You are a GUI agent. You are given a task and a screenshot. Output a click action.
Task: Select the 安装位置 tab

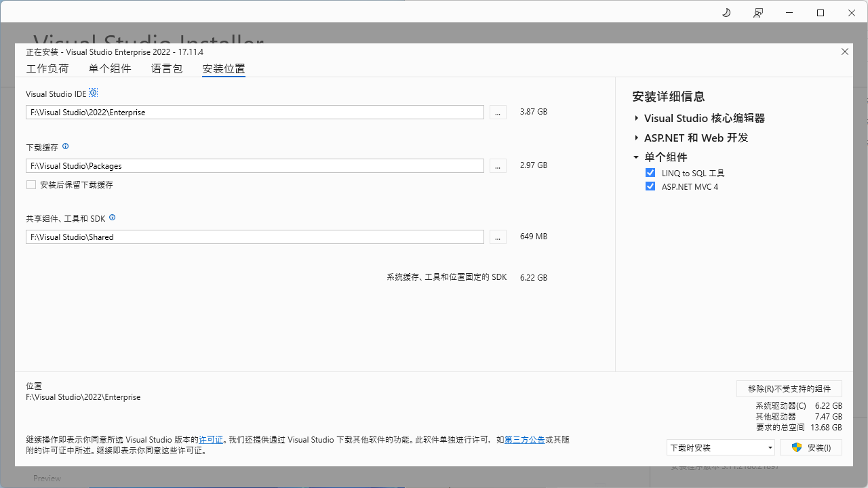(224, 68)
